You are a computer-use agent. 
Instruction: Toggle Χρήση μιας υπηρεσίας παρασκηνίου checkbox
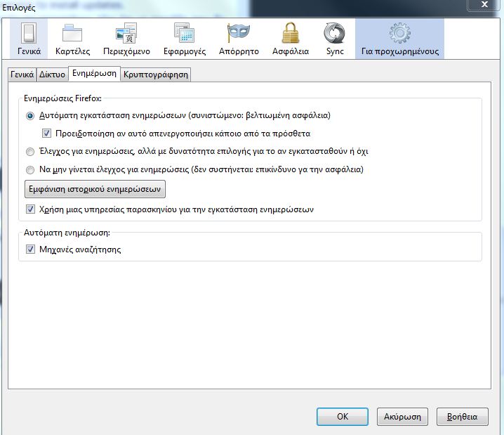tap(31, 209)
